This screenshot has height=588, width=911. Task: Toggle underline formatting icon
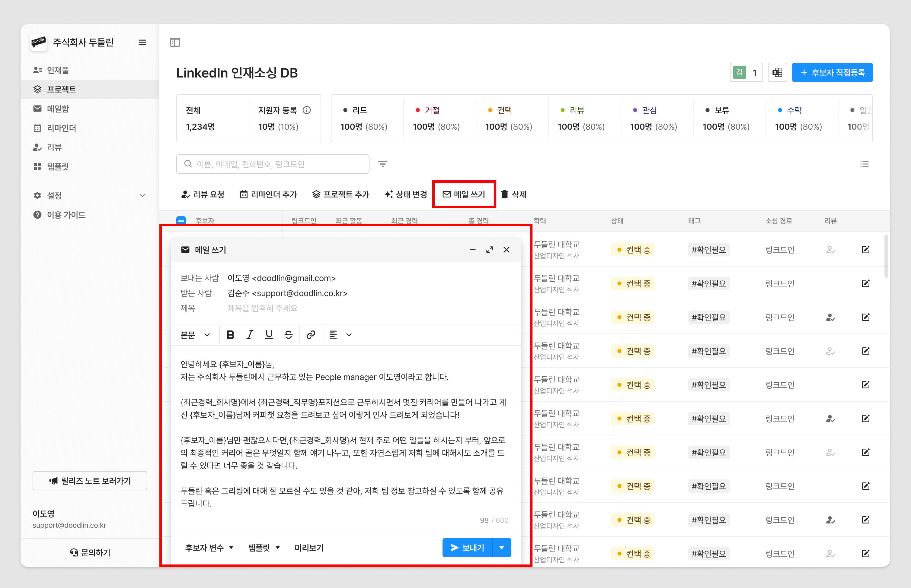(x=269, y=335)
